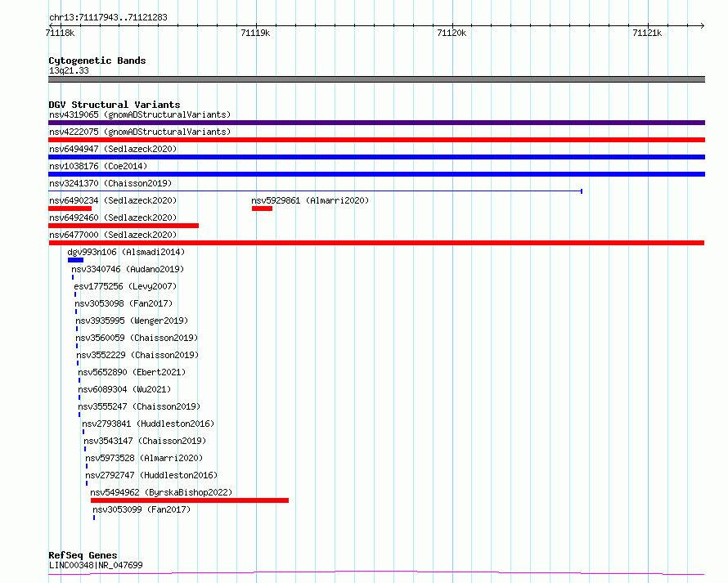Viewport: 728px width, 583px height.
Task: Open the RefSeq Genes track heading
Action: [83, 555]
